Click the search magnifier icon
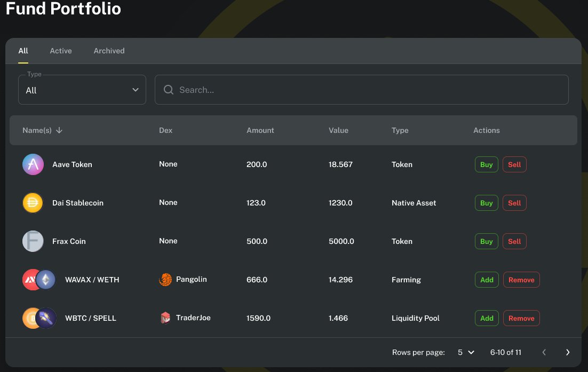Image resolution: width=588 pixels, height=372 pixels. (x=169, y=90)
